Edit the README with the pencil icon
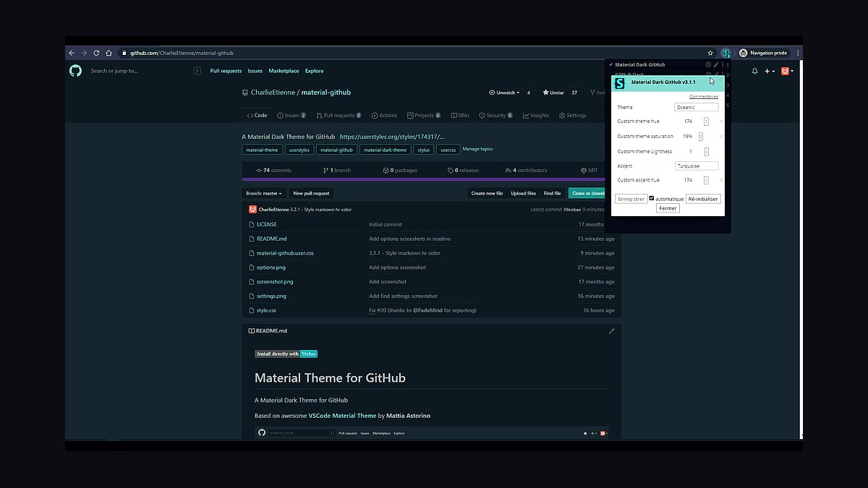868x488 pixels. click(611, 331)
